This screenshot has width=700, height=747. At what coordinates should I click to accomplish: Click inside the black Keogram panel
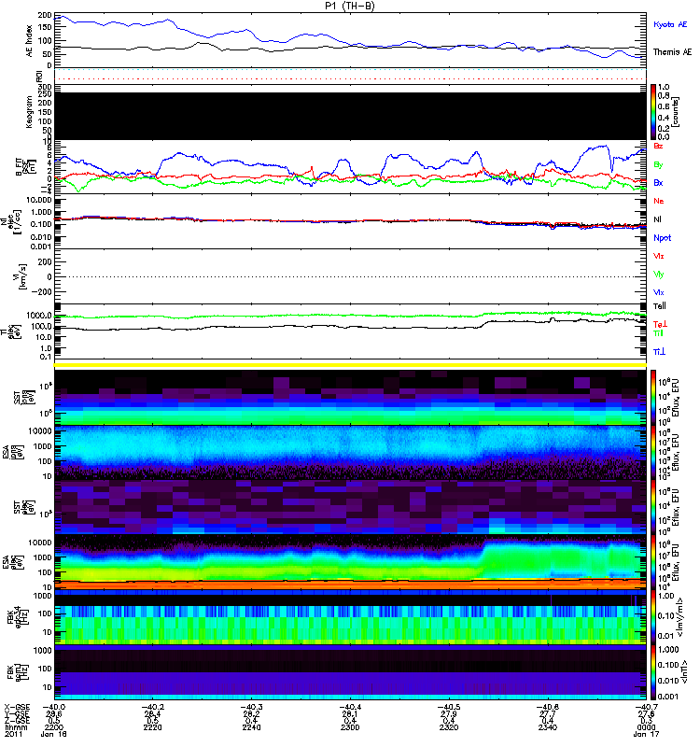click(x=350, y=112)
